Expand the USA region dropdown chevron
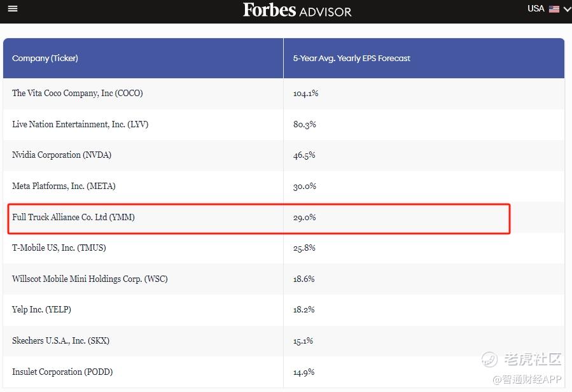572x392 pixels. [x=567, y=9]
